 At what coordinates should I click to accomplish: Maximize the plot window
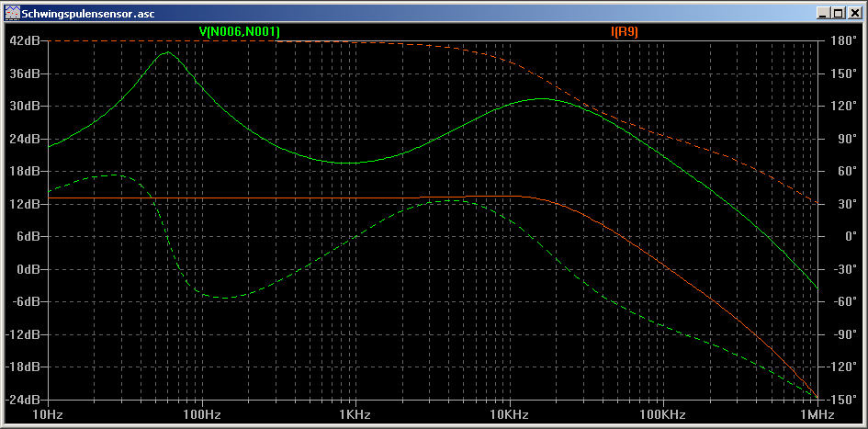(838, 13)
